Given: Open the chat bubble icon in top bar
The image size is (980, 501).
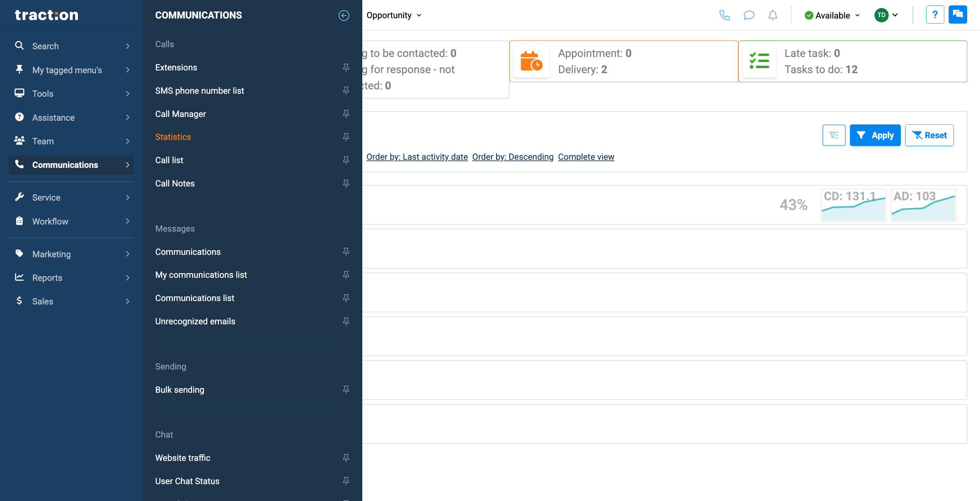Looking at the screenshot, I should tap(749, 15).
